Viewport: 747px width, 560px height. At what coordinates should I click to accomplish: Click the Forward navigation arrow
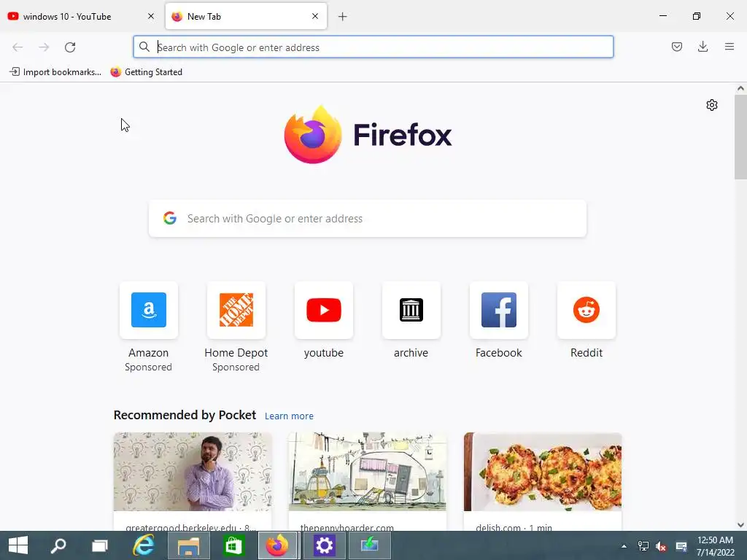44,47
